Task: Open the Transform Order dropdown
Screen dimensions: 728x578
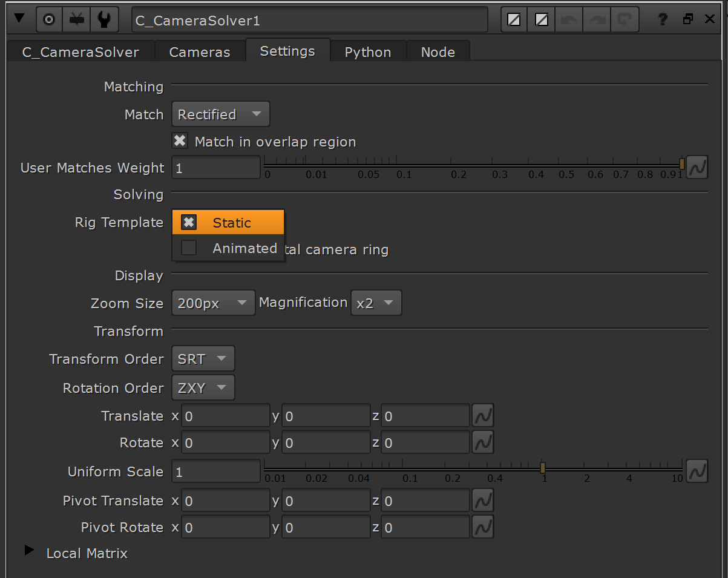Action: [x=203, y=359]
